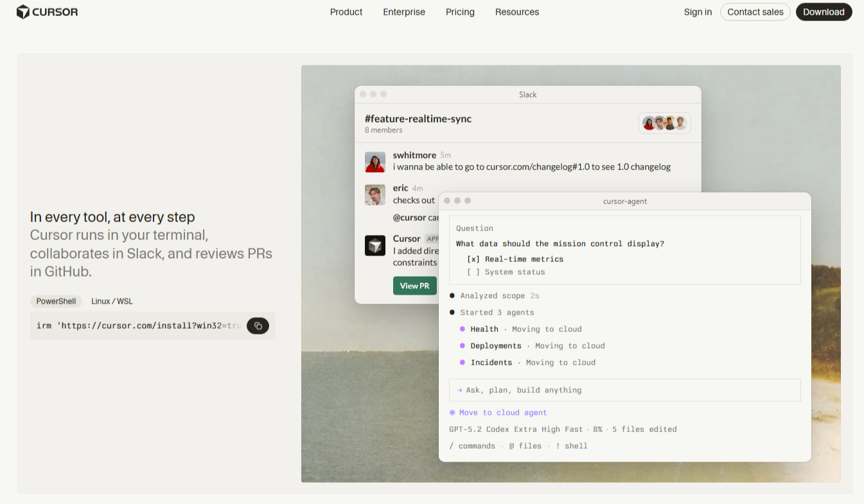Check the System status option
This screenshot has width=864, height=504.
(473, 272)
